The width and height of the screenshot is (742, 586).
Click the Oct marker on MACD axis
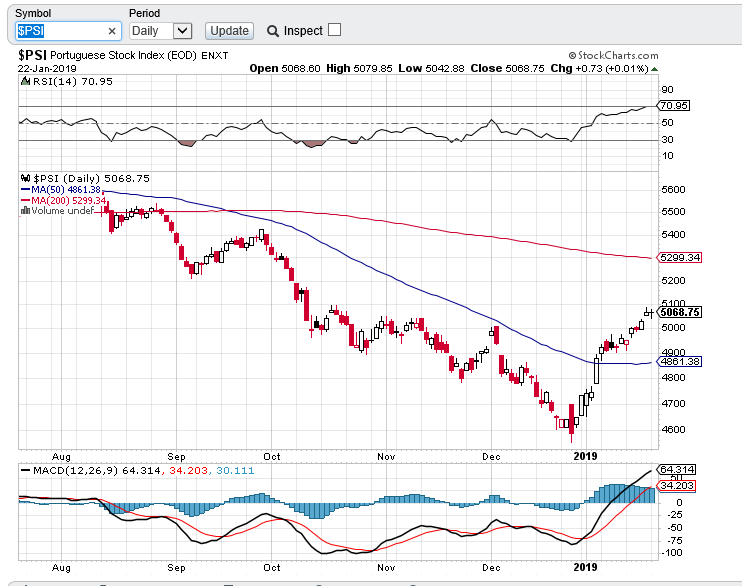(272, 567)
